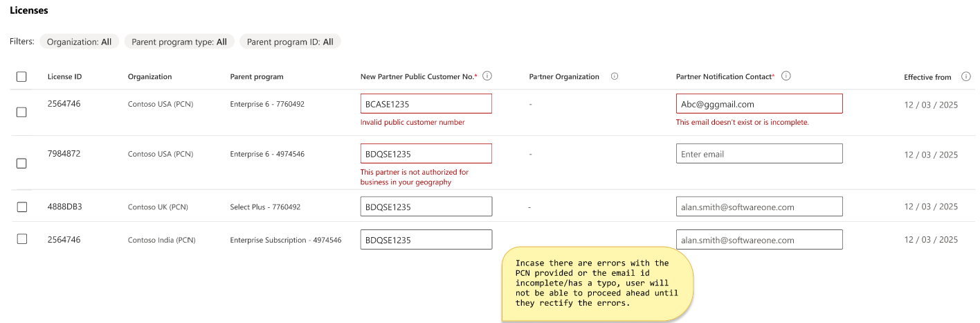This screenshot has width=980, height=323.
Task: Click info icon next to Partner Organization
Action: click(x=614, y=76)
